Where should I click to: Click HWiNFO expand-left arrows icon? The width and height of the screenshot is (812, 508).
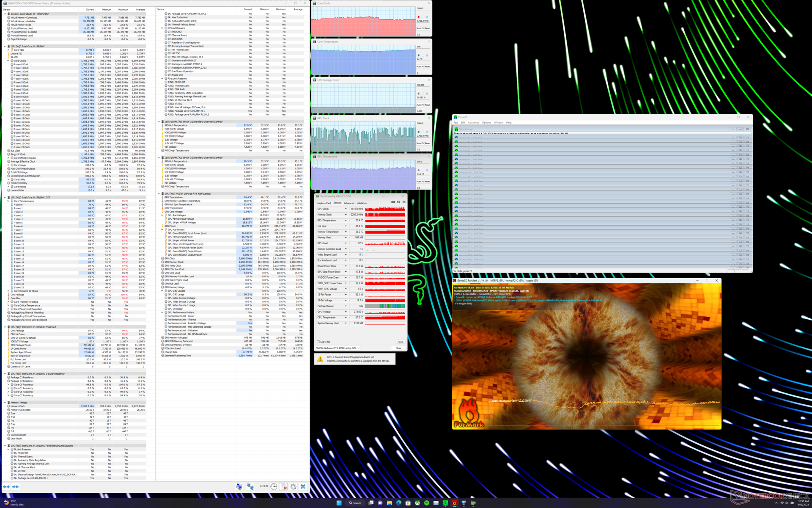click(6, 486)
